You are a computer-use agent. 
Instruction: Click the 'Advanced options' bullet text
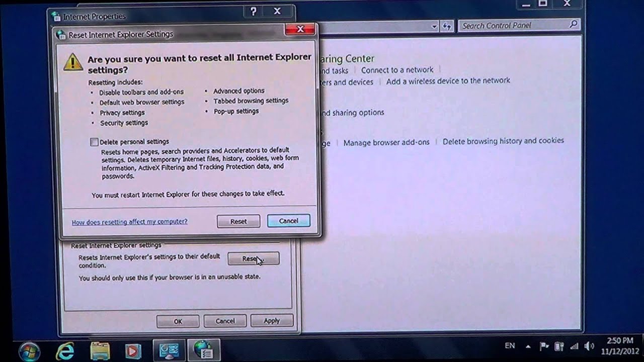pos(239,91)
